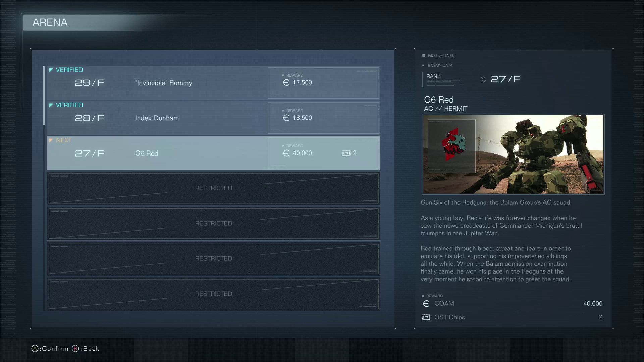Screen dimensions: 644x362
Task: Click the second RESTRICTED arena slot
Action: [213, 223]
